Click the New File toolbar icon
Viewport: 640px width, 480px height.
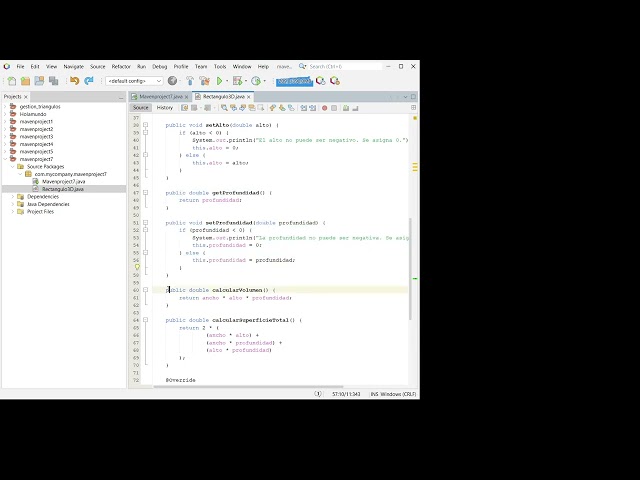pos(12,81)
